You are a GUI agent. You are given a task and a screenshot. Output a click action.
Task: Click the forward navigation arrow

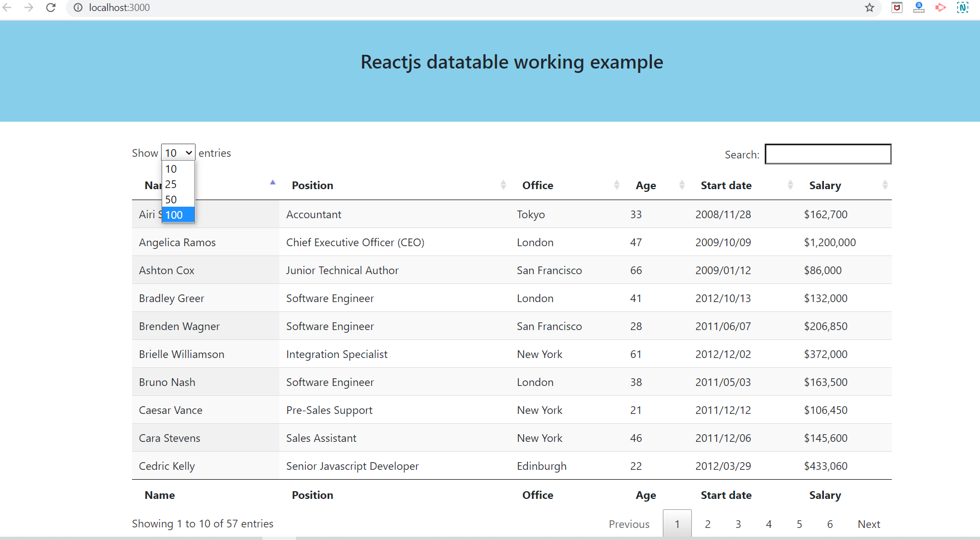pos(29,8)
